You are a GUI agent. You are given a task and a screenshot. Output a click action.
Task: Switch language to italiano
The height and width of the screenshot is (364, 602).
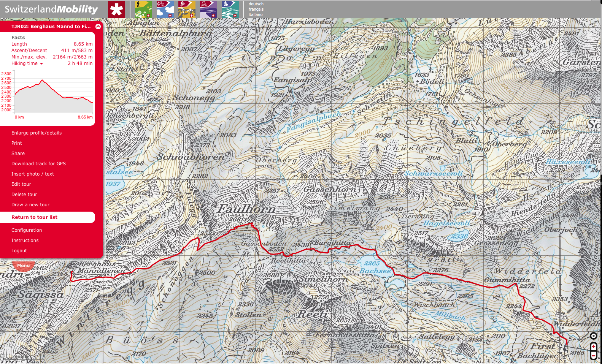coord(256,14)
